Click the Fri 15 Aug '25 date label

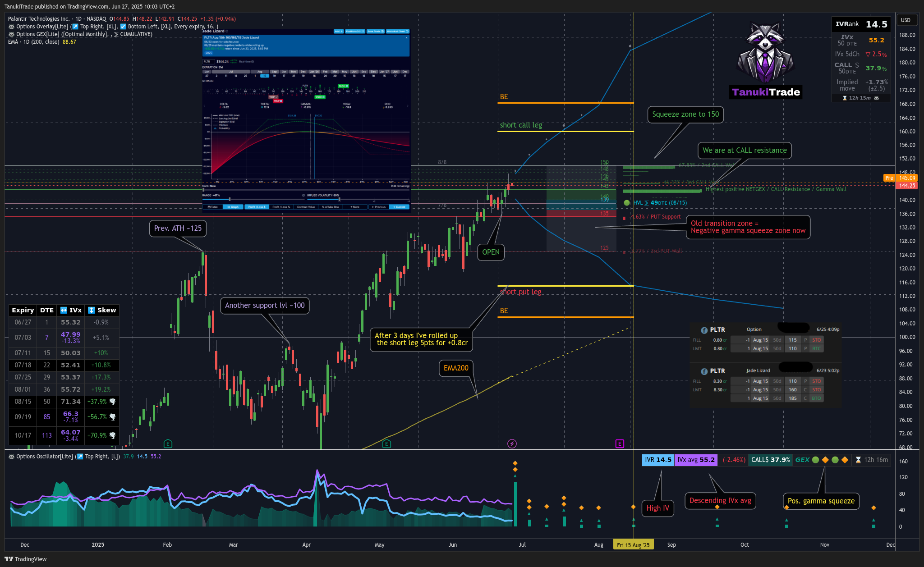pos(633,545)
